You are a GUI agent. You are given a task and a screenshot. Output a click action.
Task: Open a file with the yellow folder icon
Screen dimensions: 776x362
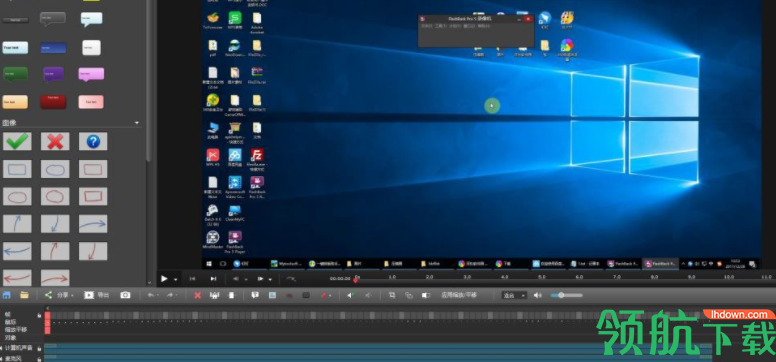coord(24,295)
